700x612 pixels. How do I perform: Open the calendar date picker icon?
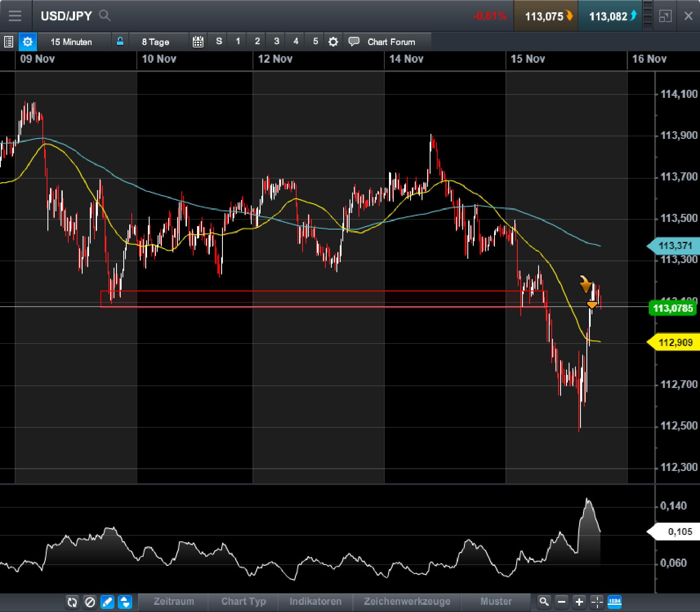click(x=198, y=42)
